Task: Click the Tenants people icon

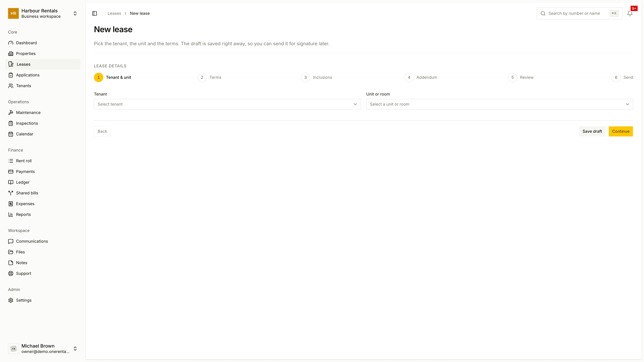Action: [x=11, y=86]
